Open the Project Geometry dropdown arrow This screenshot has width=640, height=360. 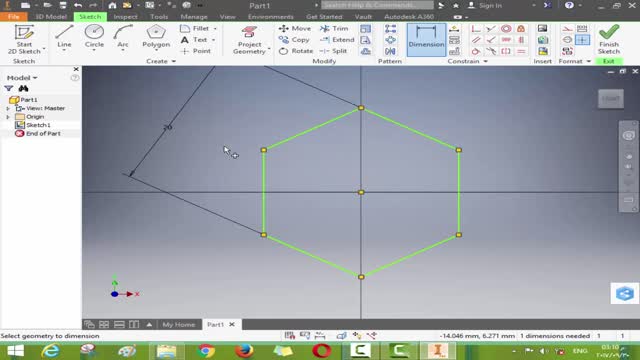[269, 50]
